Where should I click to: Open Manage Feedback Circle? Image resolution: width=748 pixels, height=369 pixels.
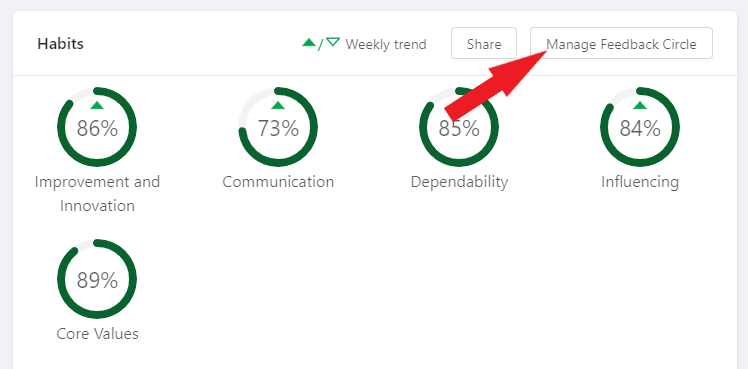point(621,43)
